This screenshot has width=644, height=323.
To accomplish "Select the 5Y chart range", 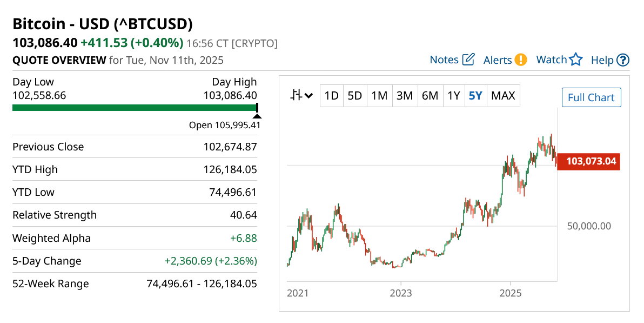I will point(475,96).
